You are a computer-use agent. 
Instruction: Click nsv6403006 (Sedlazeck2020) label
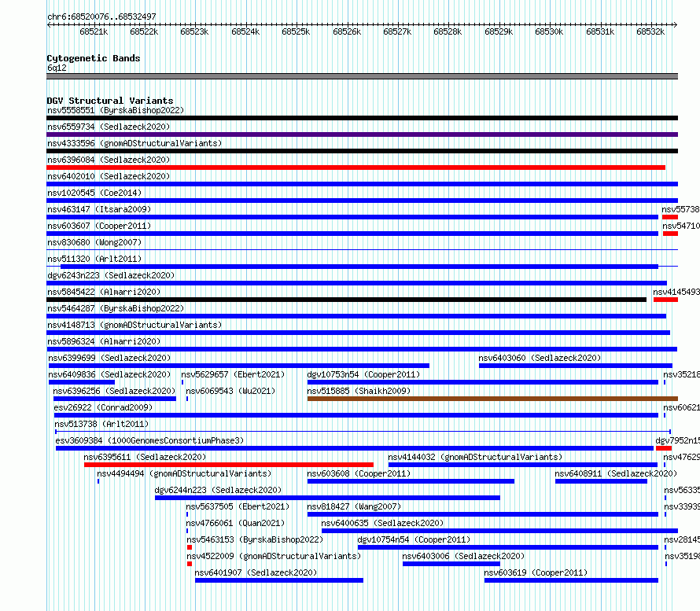(463, 556)
